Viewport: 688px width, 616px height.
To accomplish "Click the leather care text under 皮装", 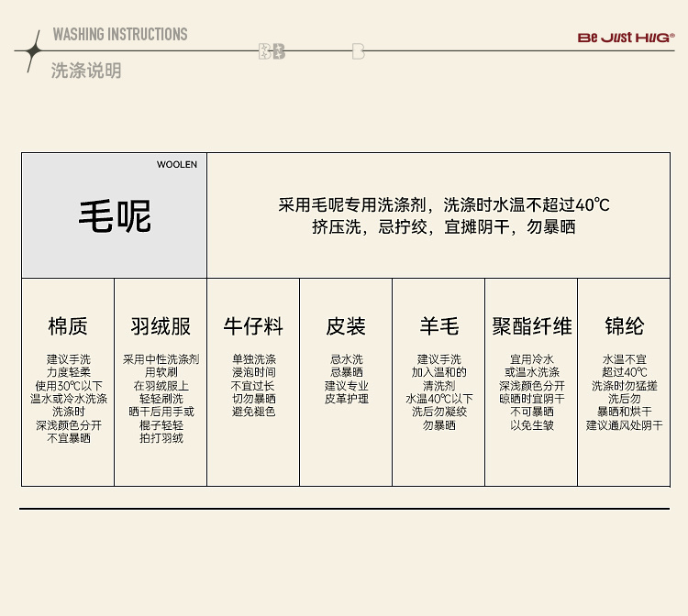I will pos(346,379).
